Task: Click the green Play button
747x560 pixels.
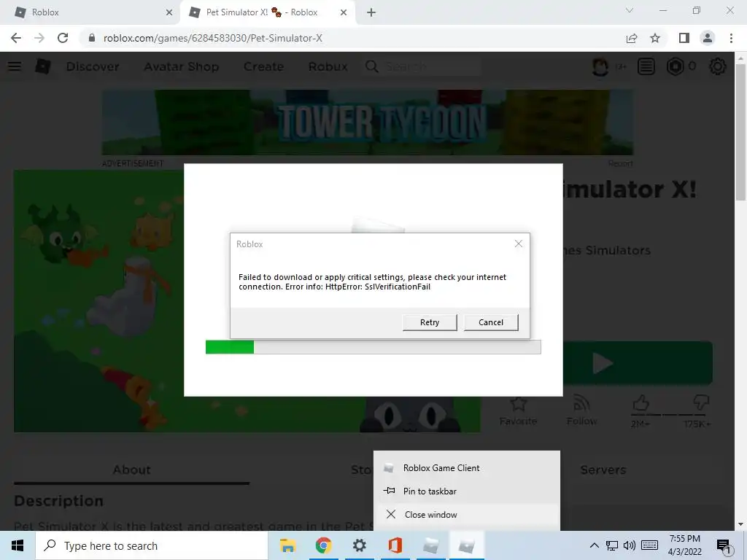Action: pos(638,363)
